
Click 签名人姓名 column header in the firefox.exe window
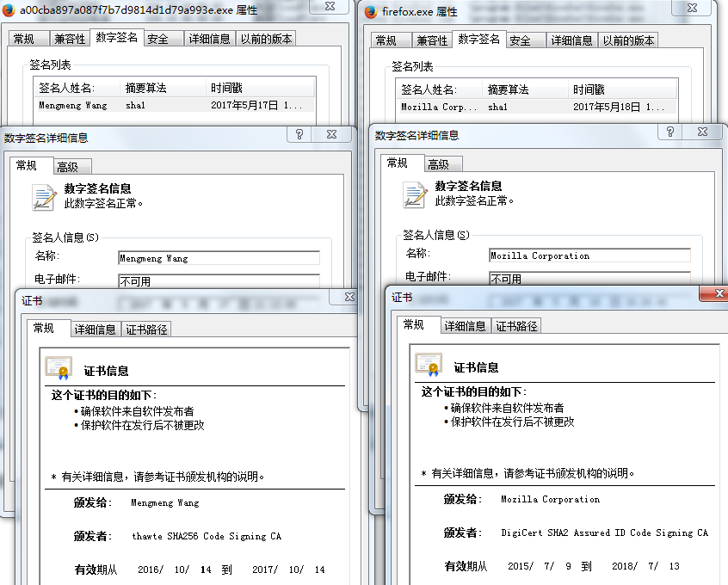(x=439, y=89)
